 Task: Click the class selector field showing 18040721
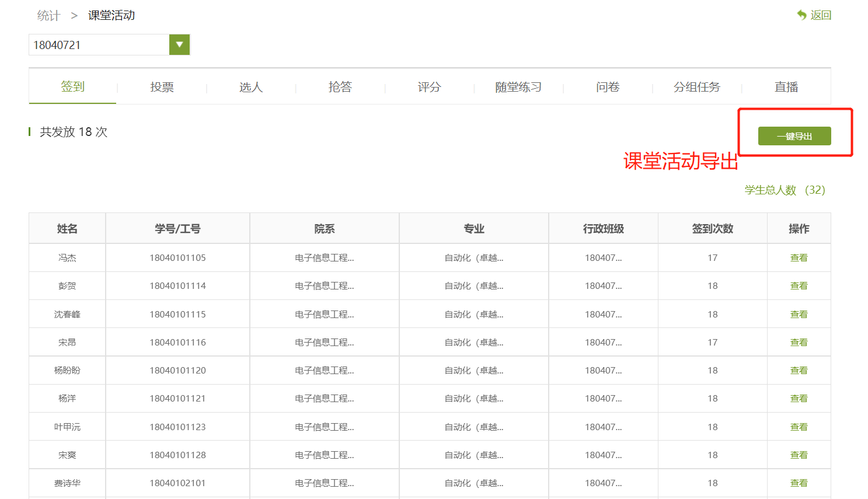coord(99,45)
